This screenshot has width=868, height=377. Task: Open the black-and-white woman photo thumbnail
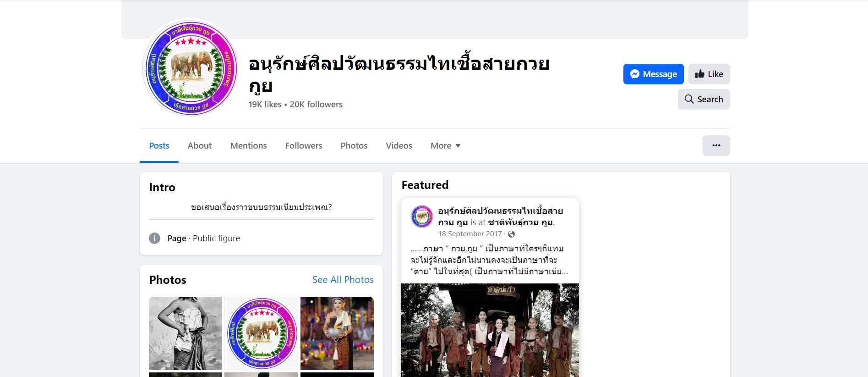click(x=186, y=333)
